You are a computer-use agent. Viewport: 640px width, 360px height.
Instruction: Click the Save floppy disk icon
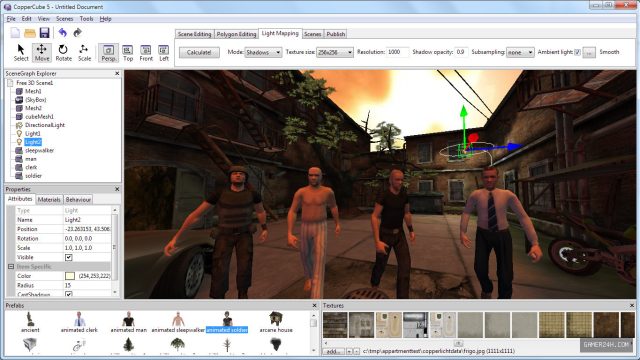(x=44, y=33)
